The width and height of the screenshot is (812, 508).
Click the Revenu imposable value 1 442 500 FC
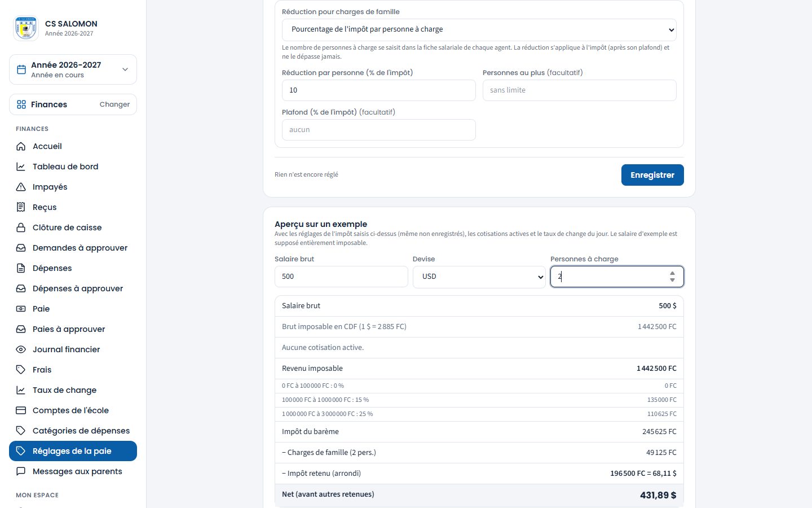coord(656,369)
